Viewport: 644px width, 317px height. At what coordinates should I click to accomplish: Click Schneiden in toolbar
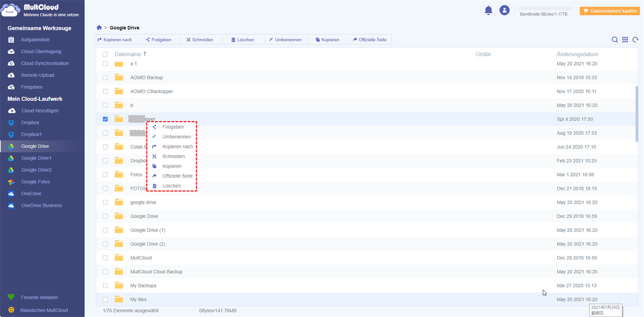pyautogui.click(x=200, y=40)
